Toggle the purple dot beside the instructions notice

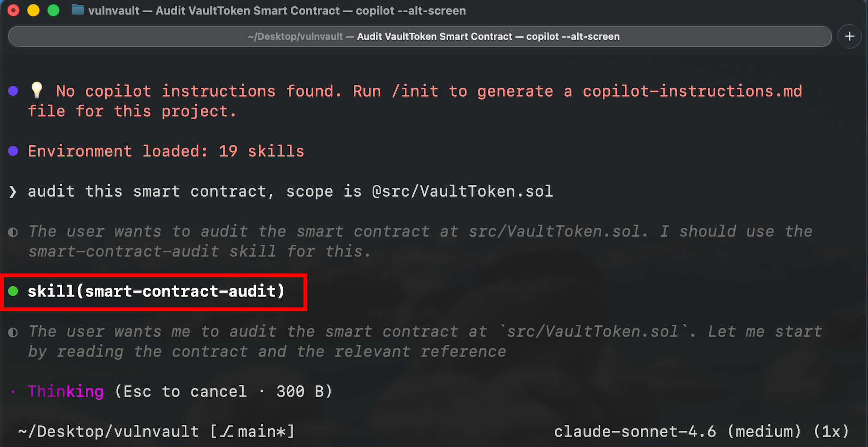click(13, 91)
